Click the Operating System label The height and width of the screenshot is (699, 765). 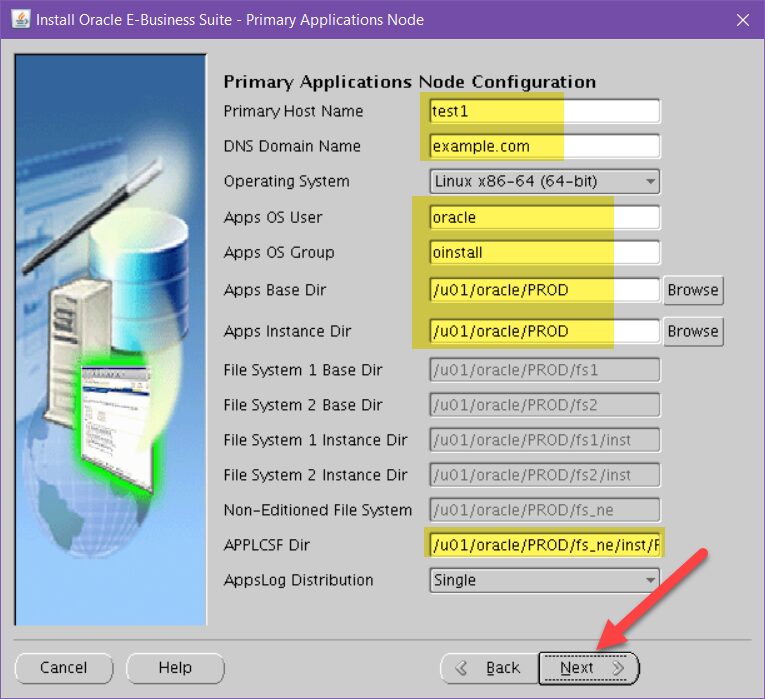click(286, 181)
